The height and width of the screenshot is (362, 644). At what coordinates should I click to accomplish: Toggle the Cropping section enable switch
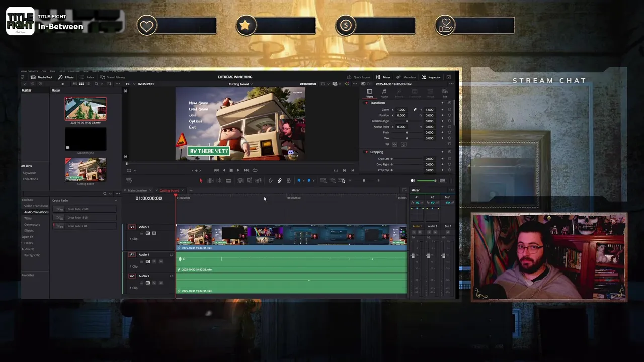[x=366, y=152]
